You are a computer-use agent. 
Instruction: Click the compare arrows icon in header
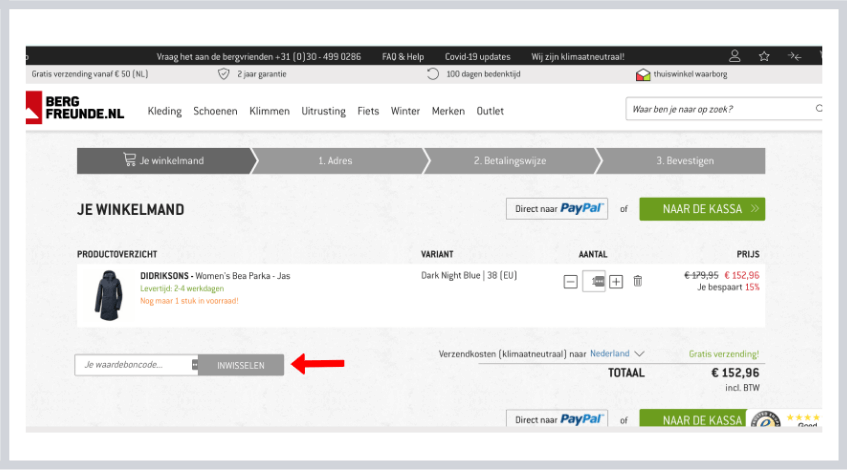794,56
